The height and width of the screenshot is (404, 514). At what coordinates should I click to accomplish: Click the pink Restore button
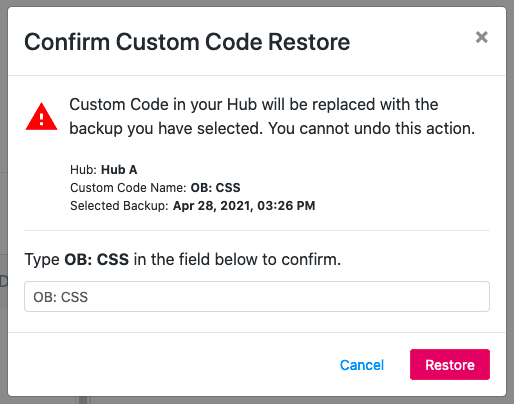[450, 365]
